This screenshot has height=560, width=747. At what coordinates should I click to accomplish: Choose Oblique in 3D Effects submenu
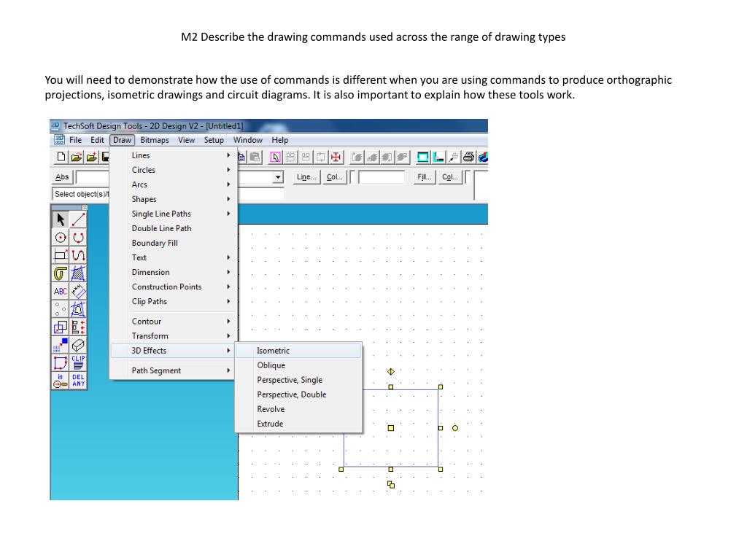pyautogui.click(x=298, y=365)
